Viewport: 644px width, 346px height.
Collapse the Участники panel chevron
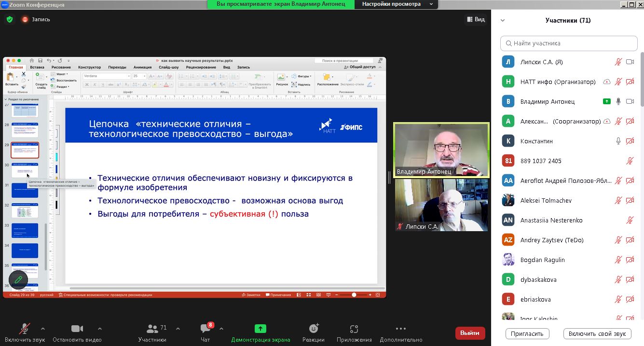coord(503,20)
